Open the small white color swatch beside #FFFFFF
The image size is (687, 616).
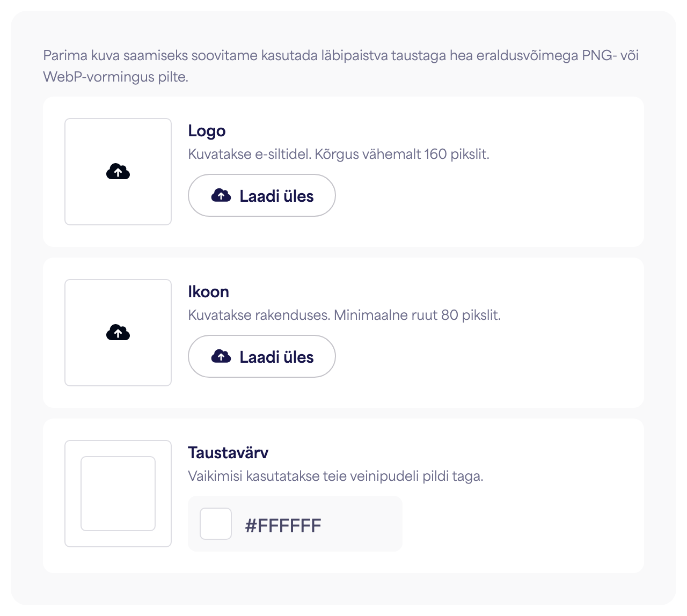[216, 524]
